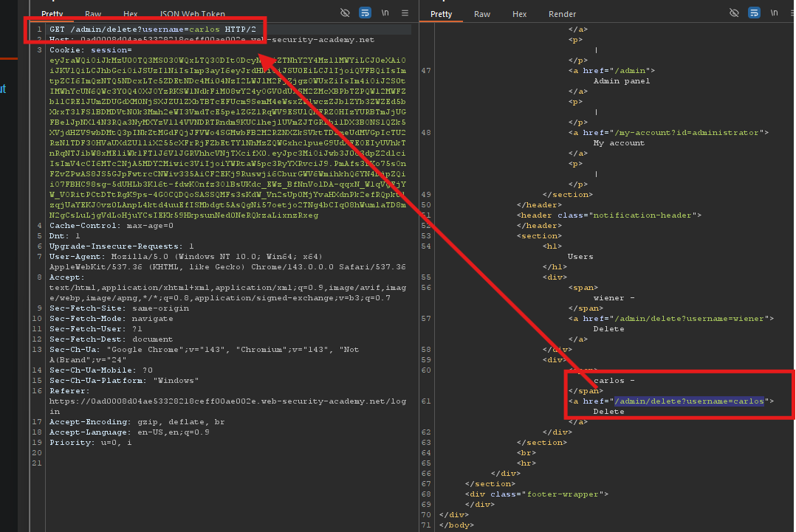Click the Host header line in the request
This screenshot has width=796, height=532.
pyautogui.click(x=212, y=40)
